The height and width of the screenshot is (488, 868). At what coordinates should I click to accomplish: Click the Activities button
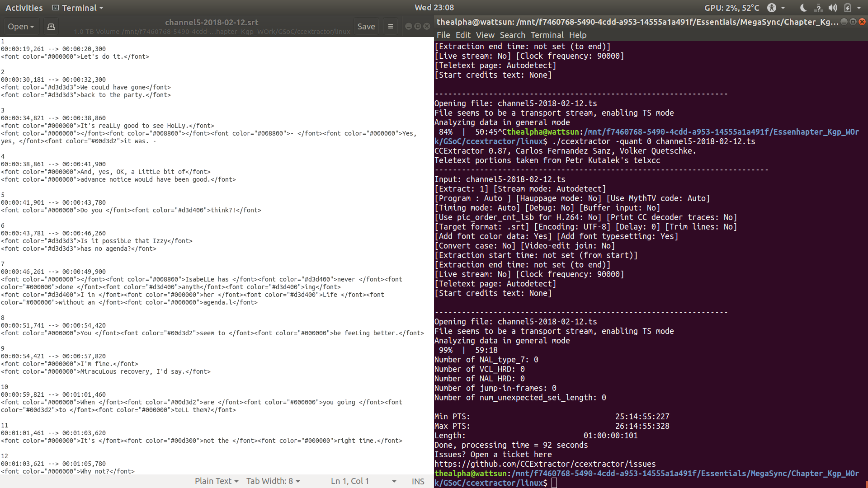(x=24, y=8)
